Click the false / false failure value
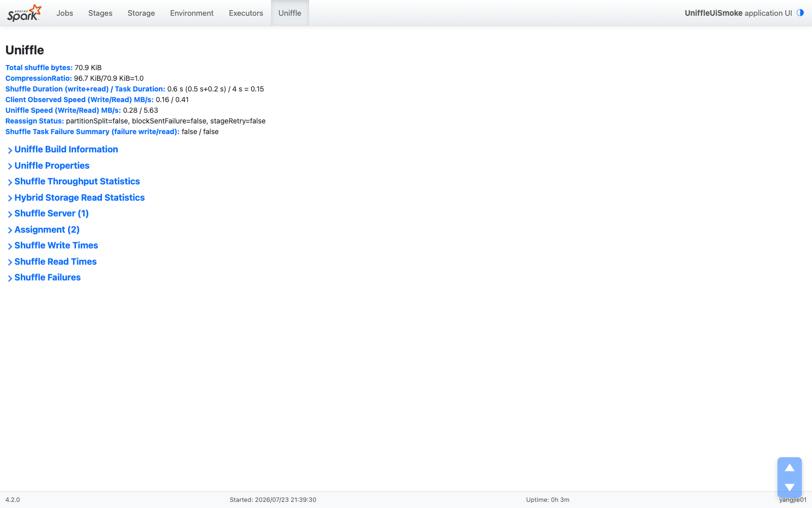 (x=200, y=132)
